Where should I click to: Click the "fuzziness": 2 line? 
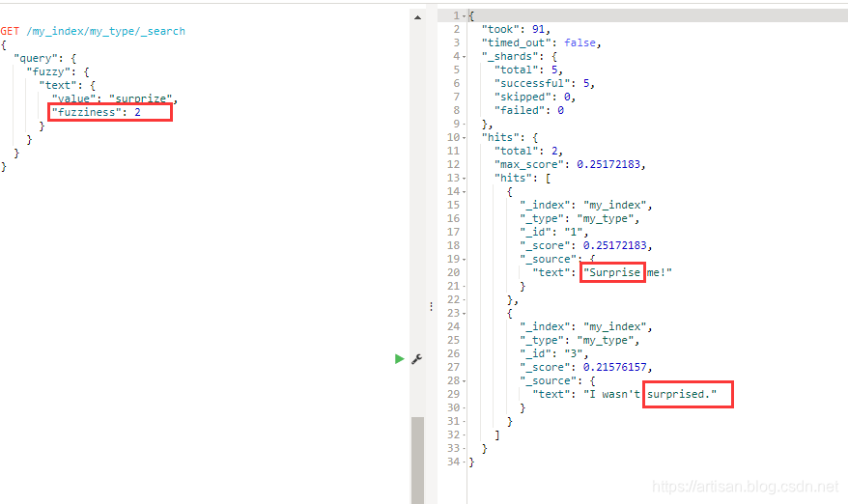pos(97,112)
